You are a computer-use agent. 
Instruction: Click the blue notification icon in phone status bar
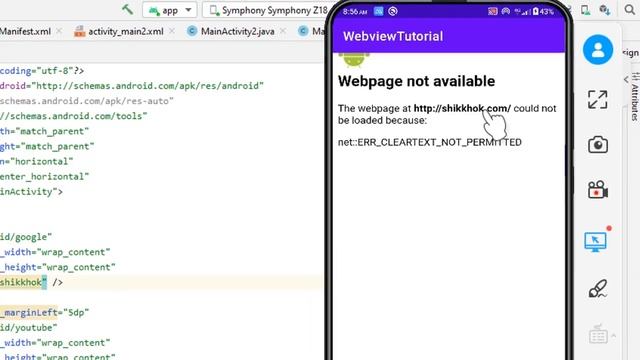[x=378, y=11]
